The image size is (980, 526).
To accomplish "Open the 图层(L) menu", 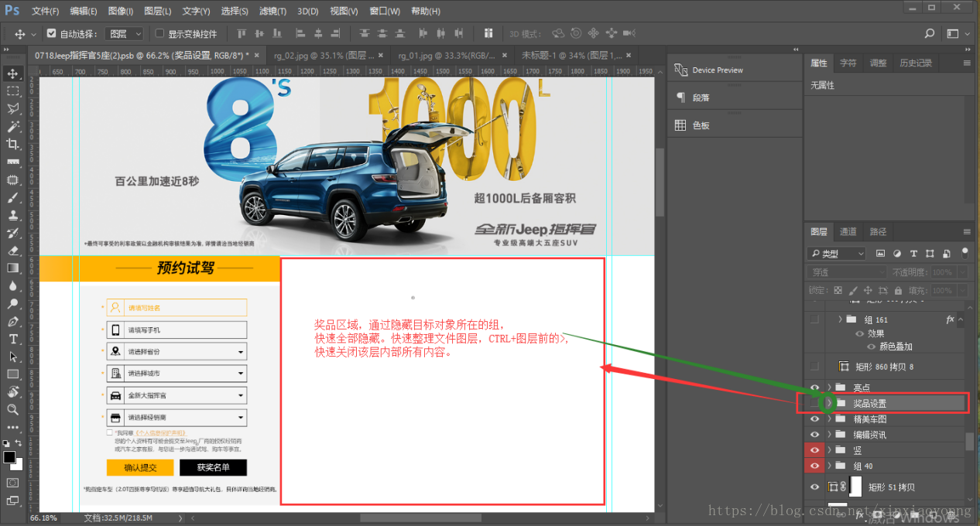I will 158,12.
